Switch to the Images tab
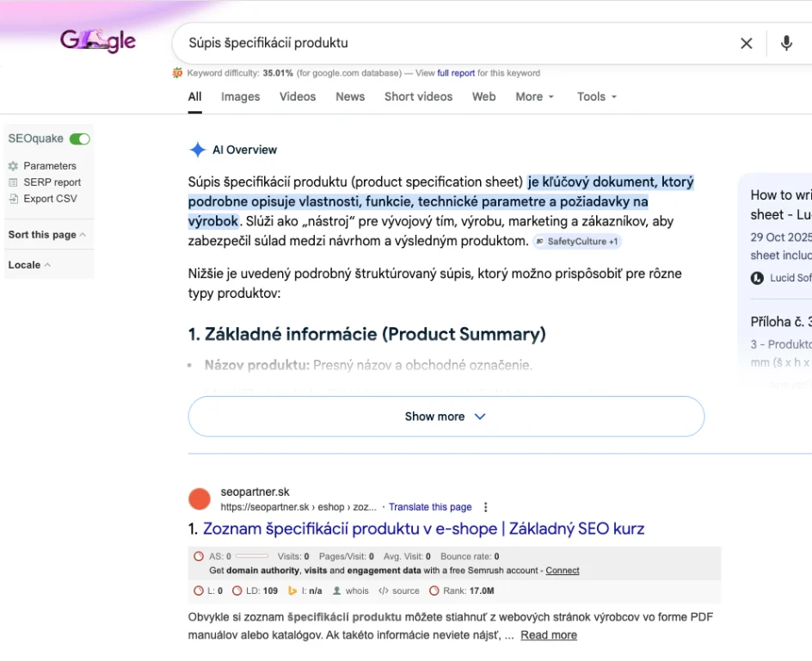Image resolution: width=812 pixels, height=661 pixels. [240, 96]
